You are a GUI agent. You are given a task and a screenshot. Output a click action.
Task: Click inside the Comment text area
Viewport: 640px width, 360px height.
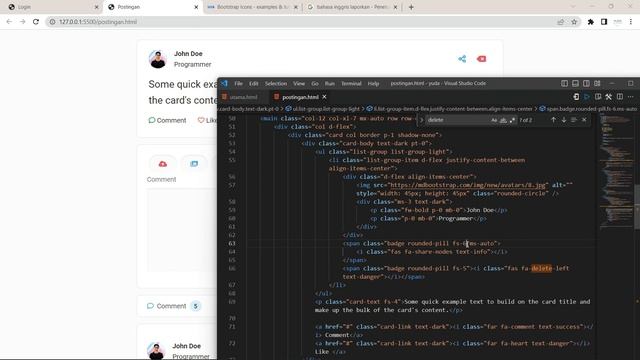click(x=182, y=230)
